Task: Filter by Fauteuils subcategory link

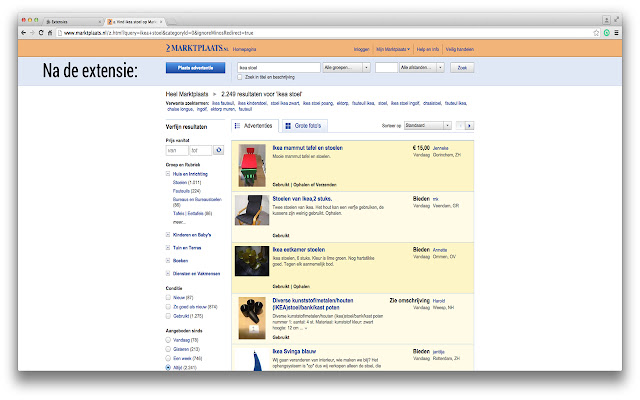Action: pyautogui.click(x=181, y=191)
